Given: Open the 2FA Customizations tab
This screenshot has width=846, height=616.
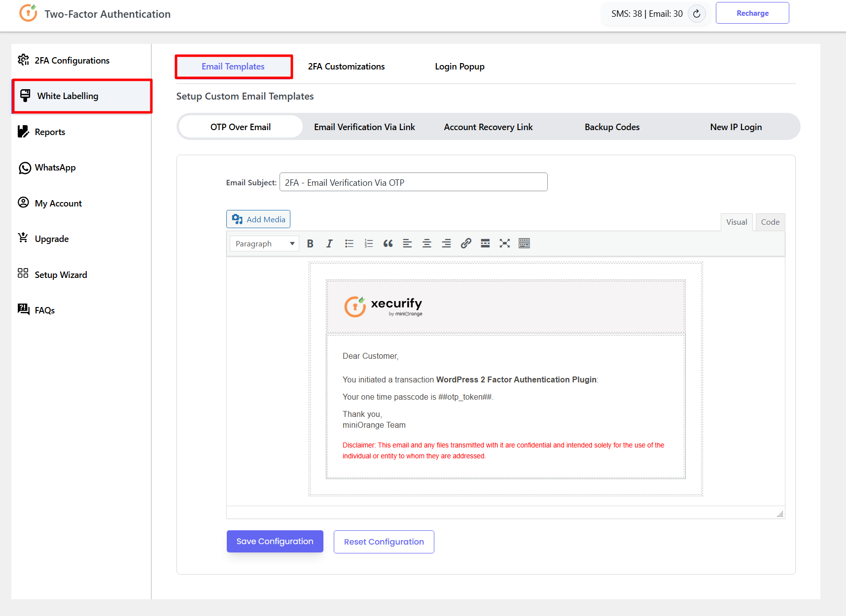Looking at the screenshot, I should [x=346, y=67].
